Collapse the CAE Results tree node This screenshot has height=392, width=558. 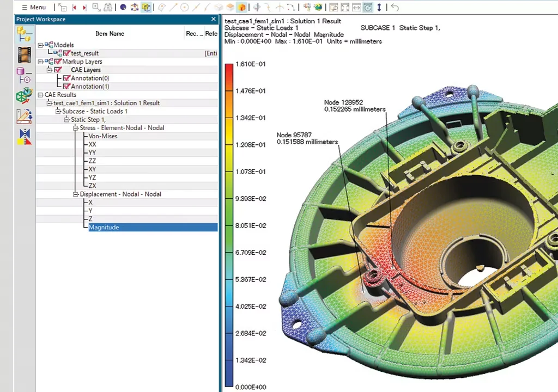(x=40, y=95)
